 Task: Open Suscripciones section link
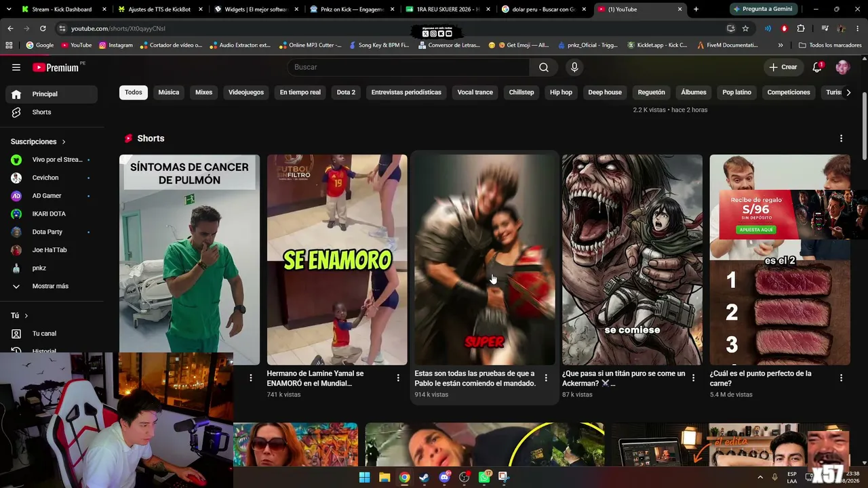38,142
